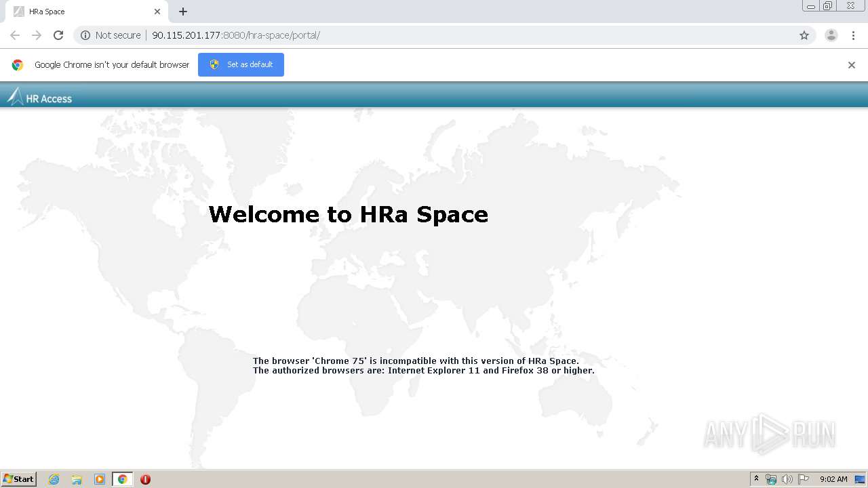Open Windows Media Player from taskbar
Screen dimensions: 868x488
(100, 479)
